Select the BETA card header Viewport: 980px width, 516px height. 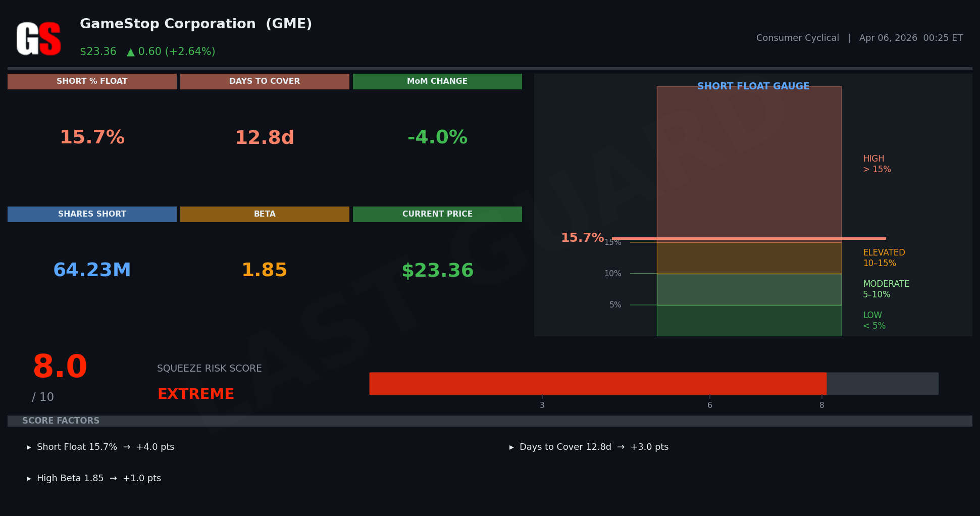tap(265, 214)
